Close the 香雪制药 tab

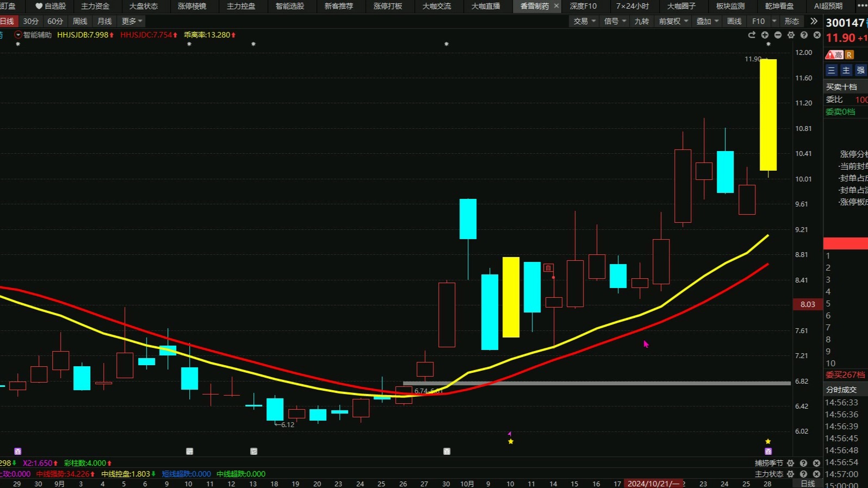556,6
